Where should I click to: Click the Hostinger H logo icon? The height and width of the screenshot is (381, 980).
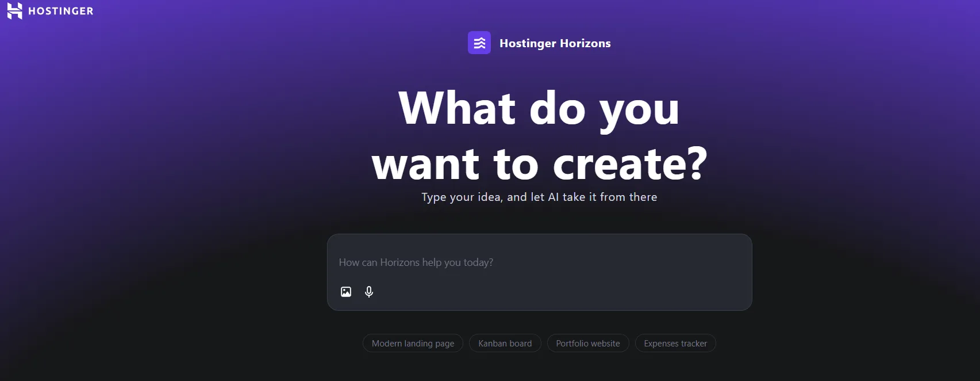(x=14, y=11)
